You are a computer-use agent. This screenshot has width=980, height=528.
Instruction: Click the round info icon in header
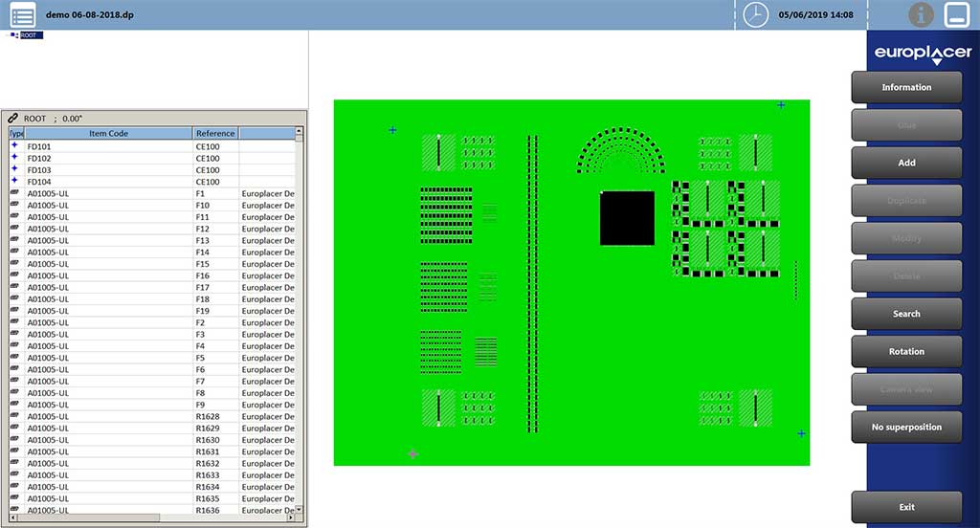[x=921, y=14]
